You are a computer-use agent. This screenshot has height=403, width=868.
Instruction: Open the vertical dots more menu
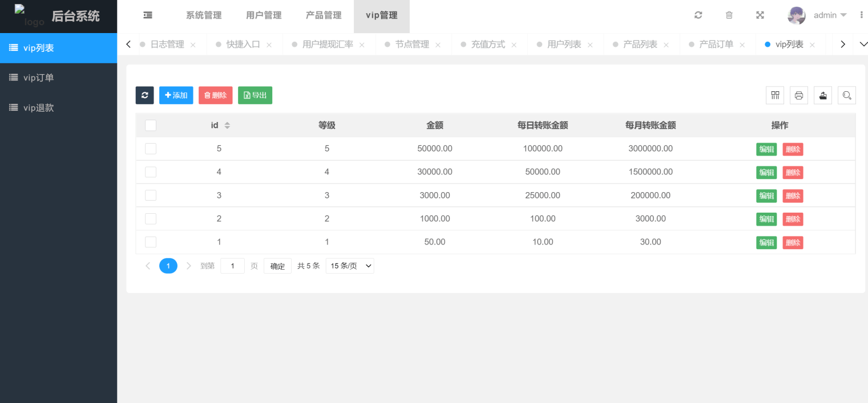862,15
